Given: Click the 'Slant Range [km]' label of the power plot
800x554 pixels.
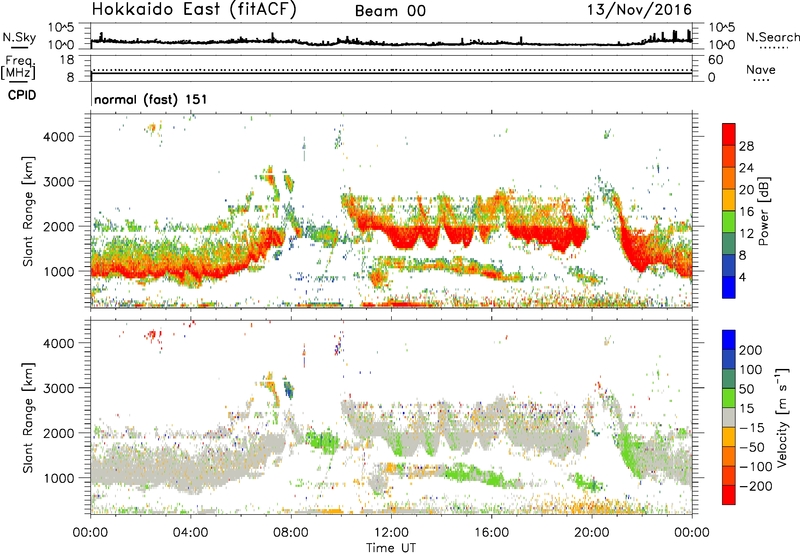Looking at the screenshot, I should click(x=28, y=211).
